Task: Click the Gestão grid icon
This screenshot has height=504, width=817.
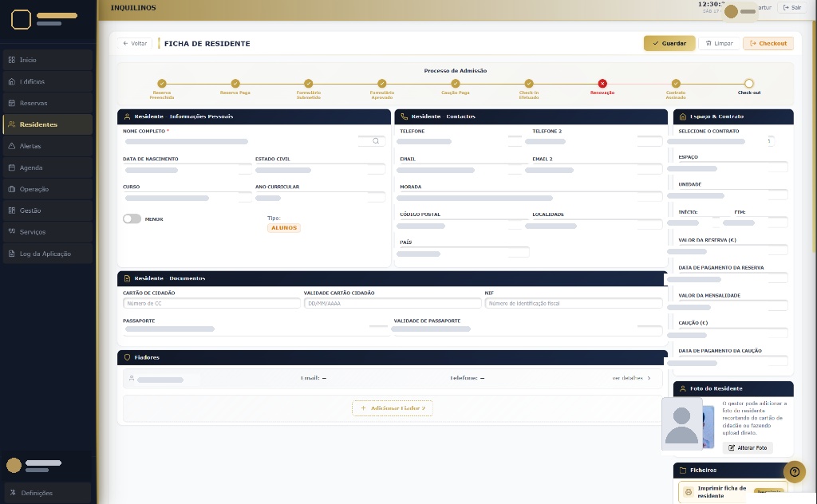Action: tap(12, 211)
